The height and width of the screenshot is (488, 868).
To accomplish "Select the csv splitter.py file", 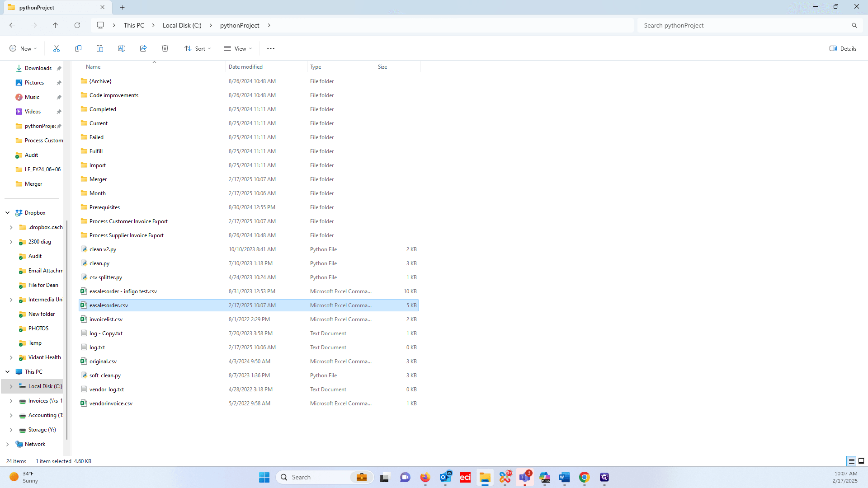I will [x=249, y=277].
